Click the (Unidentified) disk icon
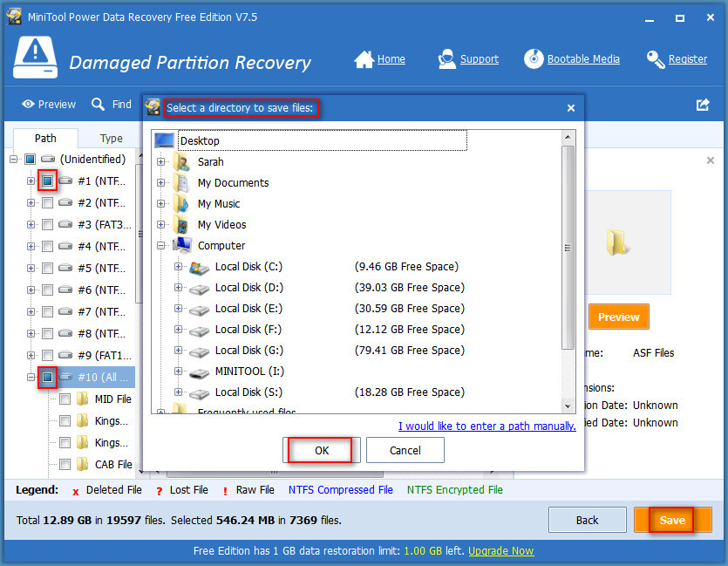The width and height of the screenshot is (728, 566). coord(48,160)
